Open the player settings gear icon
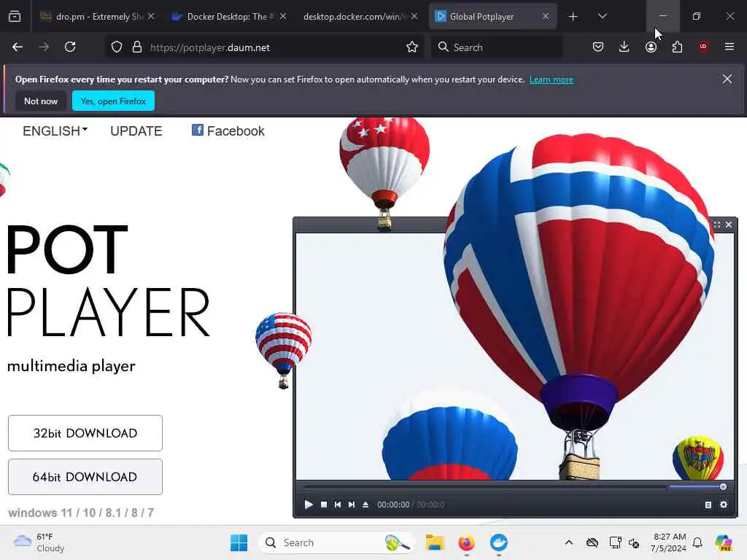 pyautogui.click(x=724, y=505)
